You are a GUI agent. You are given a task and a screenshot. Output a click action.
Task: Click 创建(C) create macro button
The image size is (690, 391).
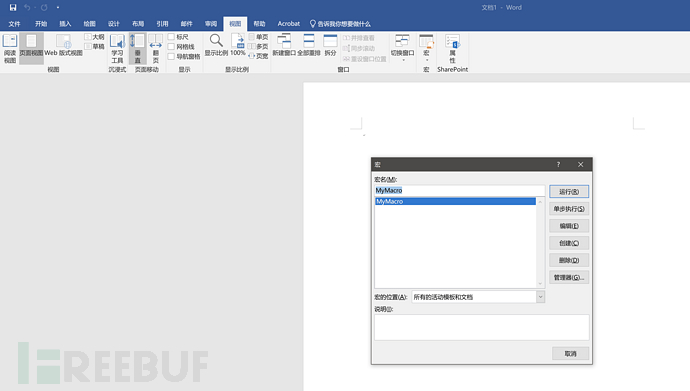coord(569,243)
